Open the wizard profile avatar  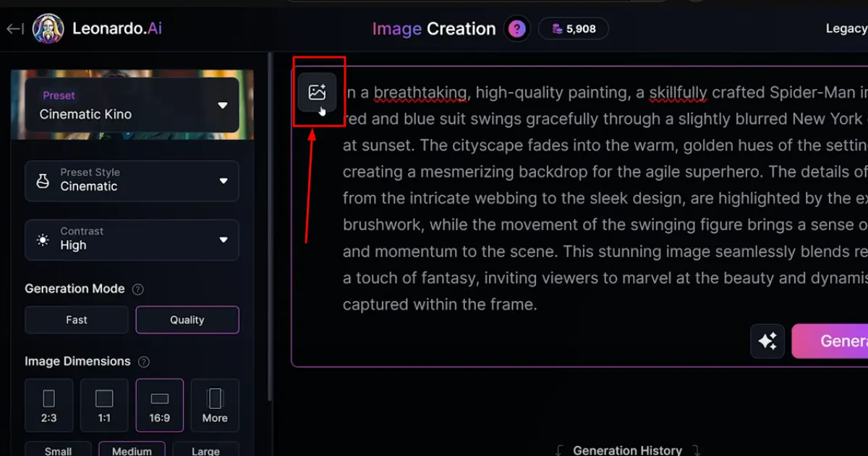(x=48, y=29)
